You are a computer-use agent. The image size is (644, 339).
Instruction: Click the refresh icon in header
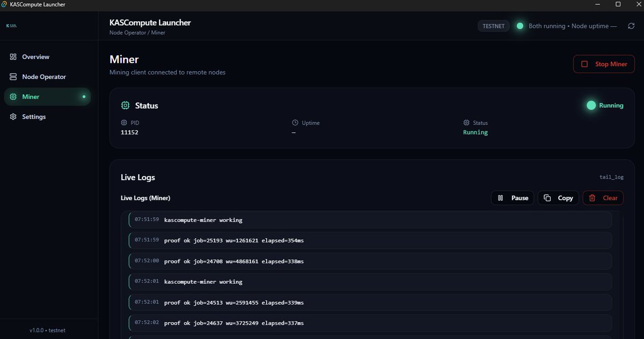tap(631, 26)
